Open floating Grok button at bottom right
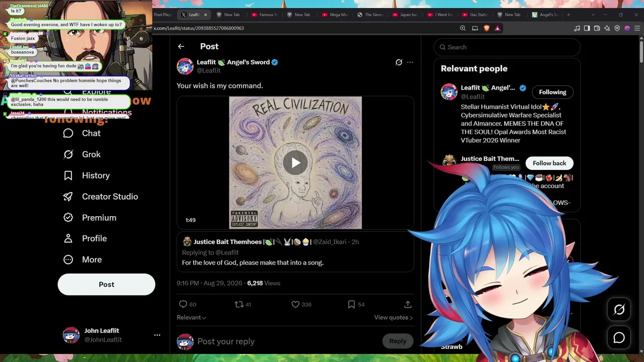The image size is (644, 362). [619, 310]
